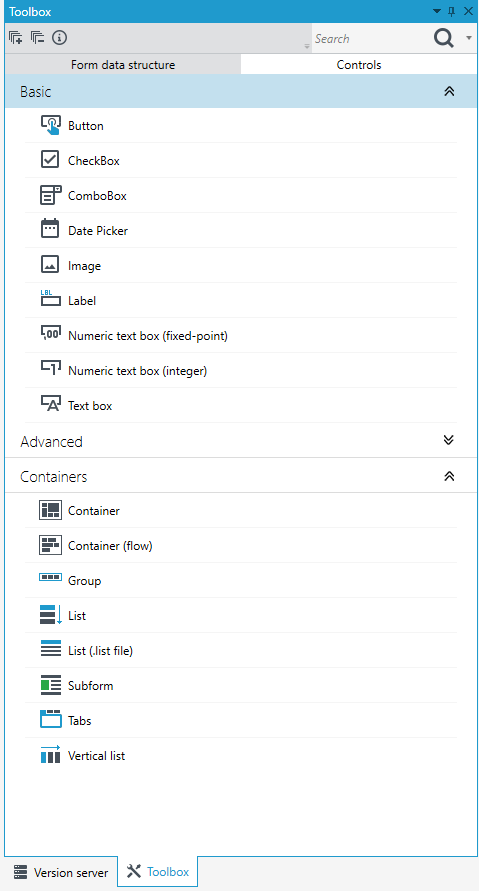The image size is (479, 891).
Task: Close the Toolbox panel
Action: pyautogui.click(x=468, y=11)
